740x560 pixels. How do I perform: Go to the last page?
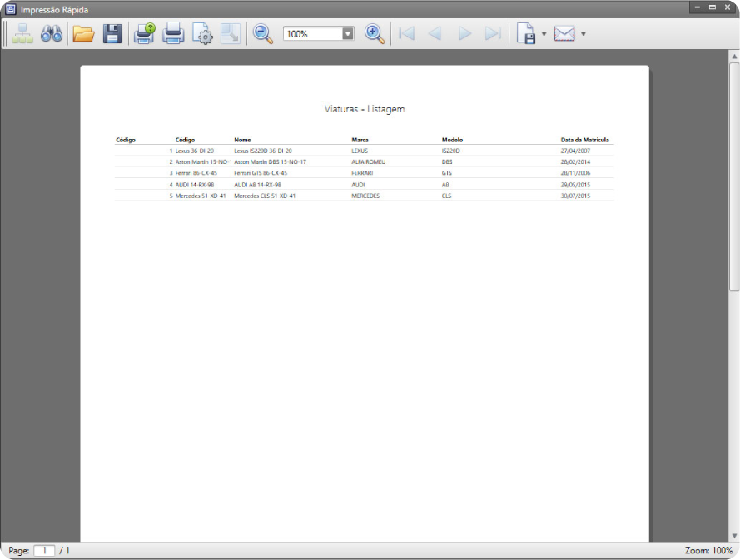494,34
